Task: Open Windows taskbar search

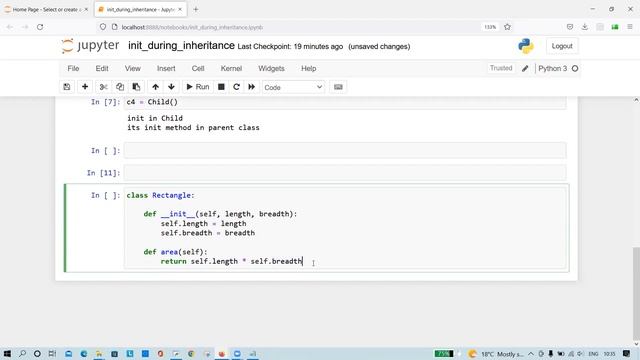Action: tap(22, 353)
